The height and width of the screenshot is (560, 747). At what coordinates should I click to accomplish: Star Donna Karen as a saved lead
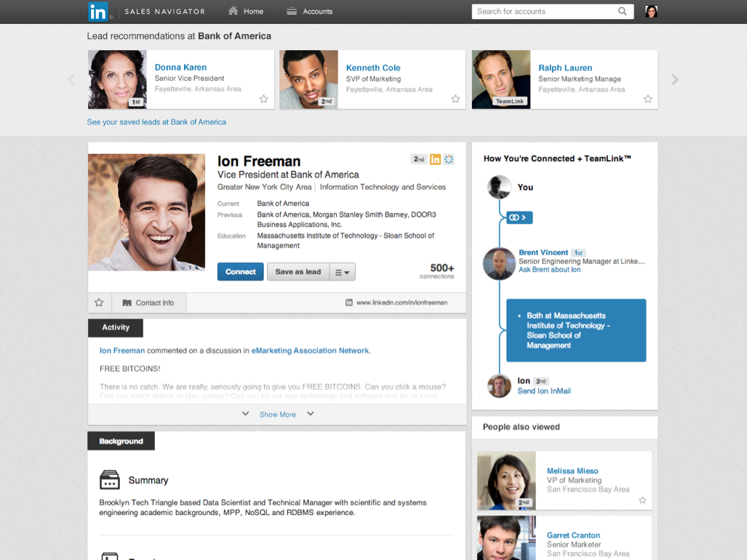coord(263,99)
